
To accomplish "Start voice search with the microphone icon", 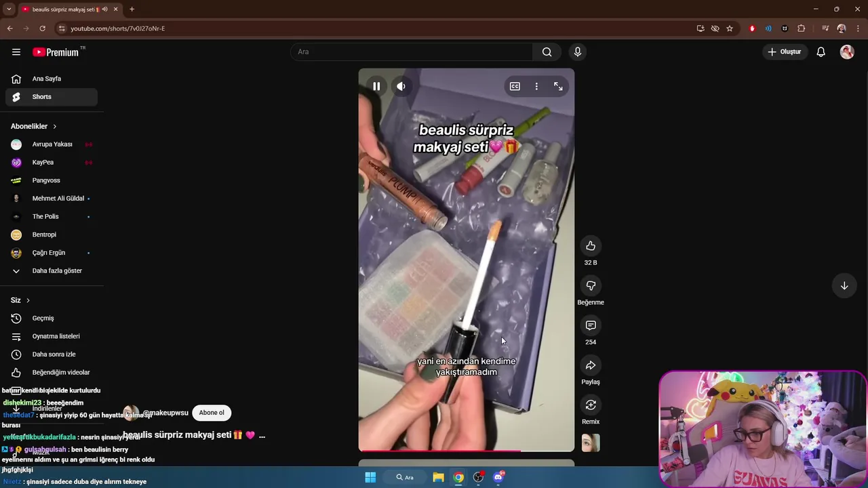I will (x=578, y=52).
